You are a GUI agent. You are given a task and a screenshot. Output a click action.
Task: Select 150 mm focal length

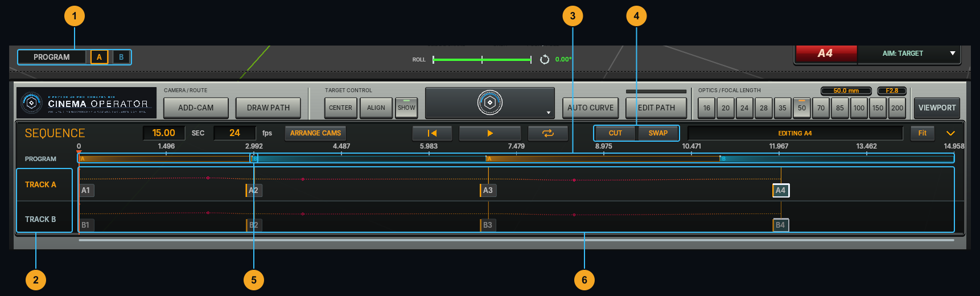click(878, 108)
